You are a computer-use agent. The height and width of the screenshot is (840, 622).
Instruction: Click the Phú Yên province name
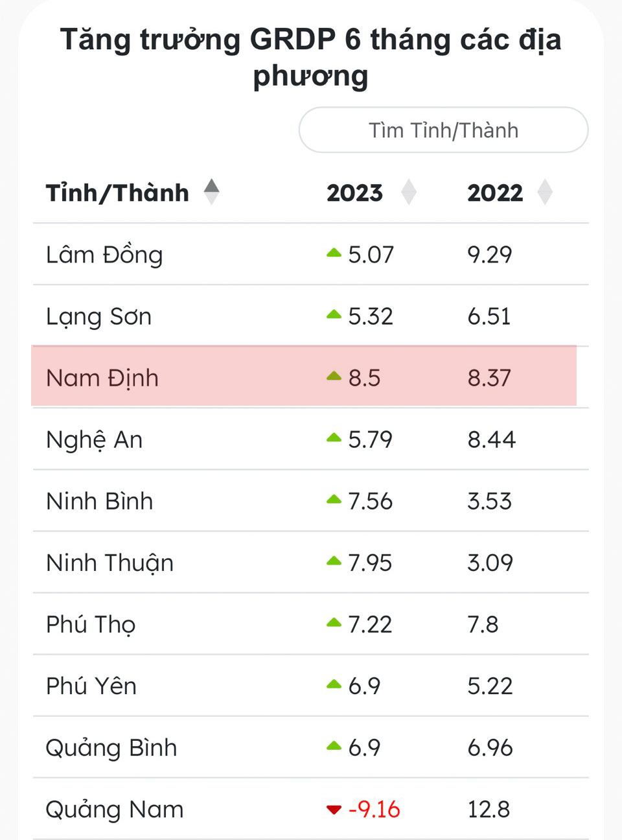[91, 686]
